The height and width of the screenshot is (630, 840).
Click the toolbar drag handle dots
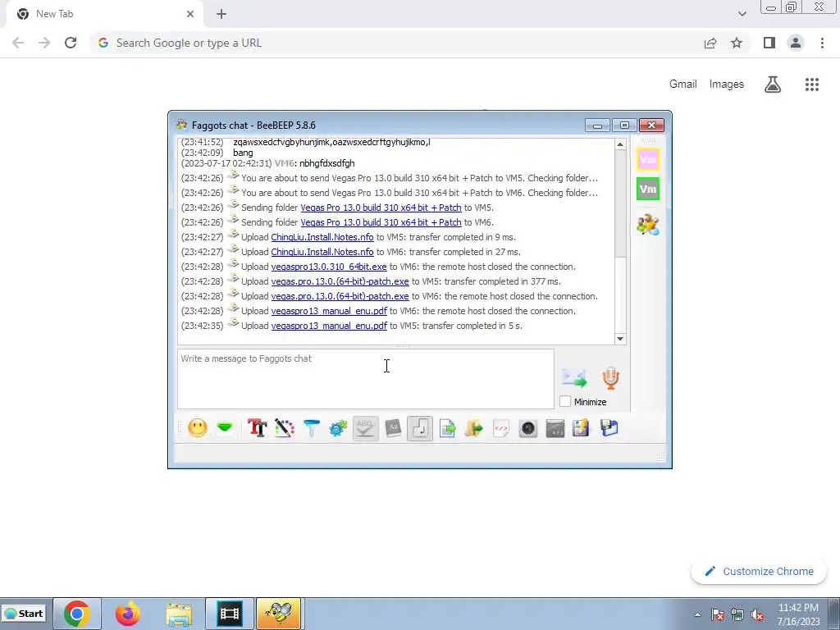(180, 428)
